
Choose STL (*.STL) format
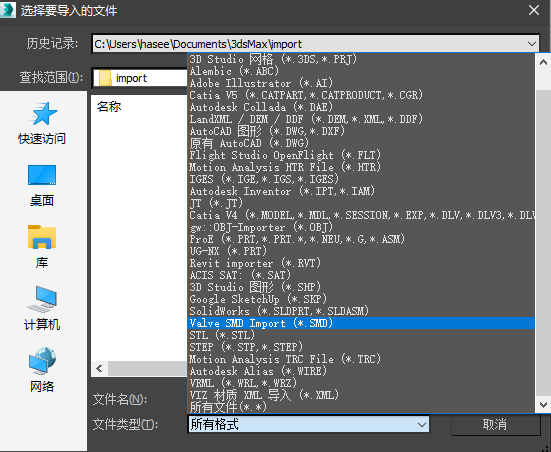pyautogui.click(x=361, y=335)
